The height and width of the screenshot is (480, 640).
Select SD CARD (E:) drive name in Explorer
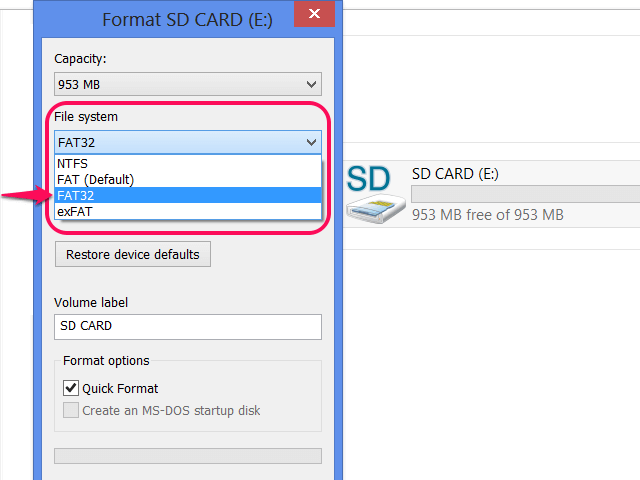tap(455, 174)
